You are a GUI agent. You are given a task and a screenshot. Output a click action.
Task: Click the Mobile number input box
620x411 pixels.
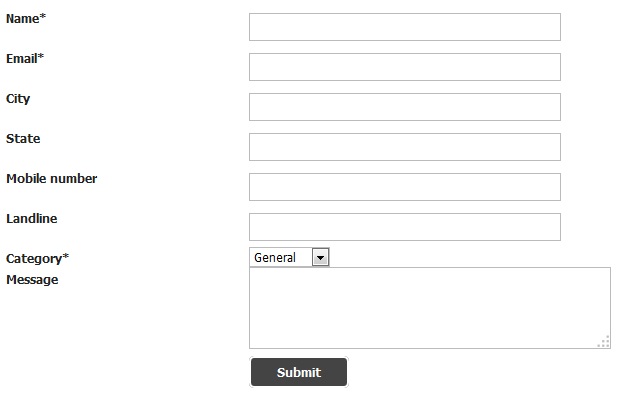(405, 187)
